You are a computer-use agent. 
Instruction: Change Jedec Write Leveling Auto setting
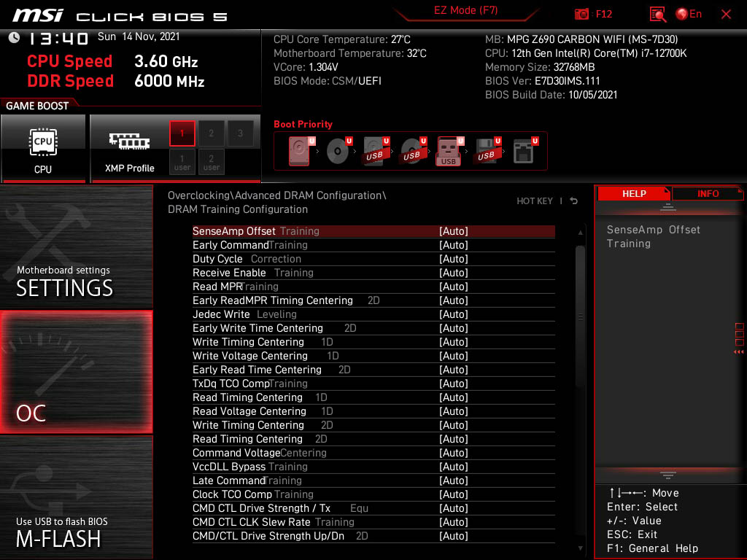[x=453, y=314]
